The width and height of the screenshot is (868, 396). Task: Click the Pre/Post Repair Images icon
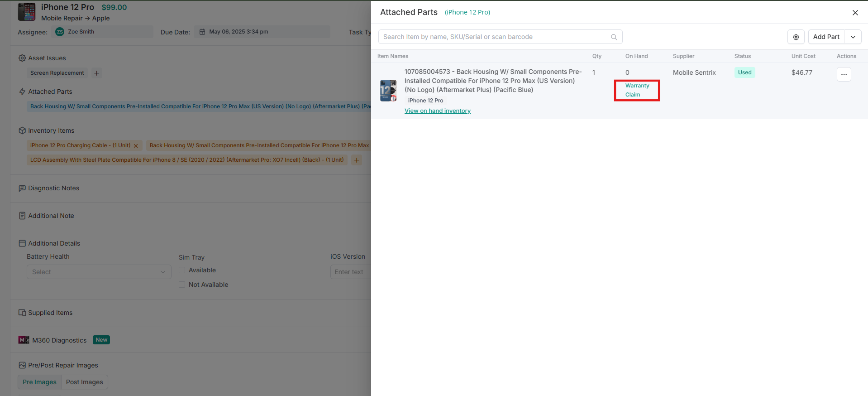coord(22,365)
